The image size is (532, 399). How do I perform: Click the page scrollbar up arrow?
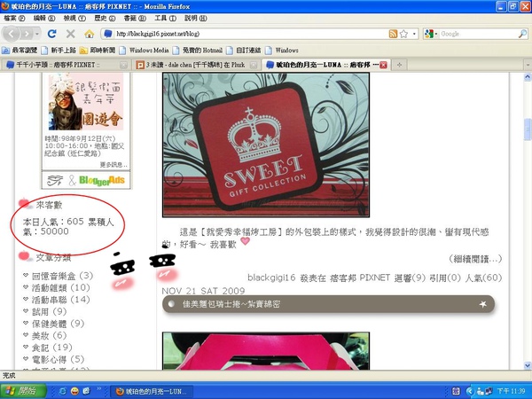click(x=528, y=76)
